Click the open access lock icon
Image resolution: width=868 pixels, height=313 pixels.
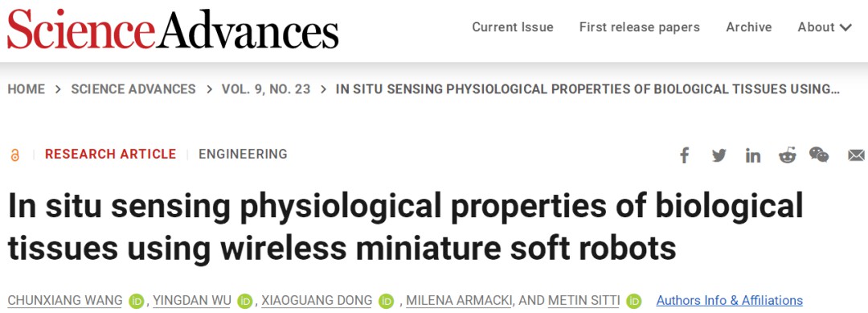tap(15, 155)
